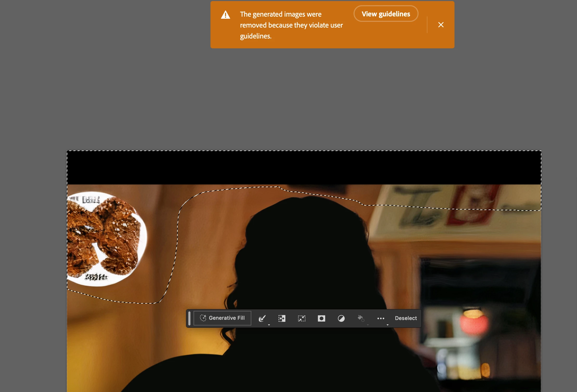The width and height of the screenshot is (577, 392).
Task: Click the contextual task bar drag handle
Action: 189,318
